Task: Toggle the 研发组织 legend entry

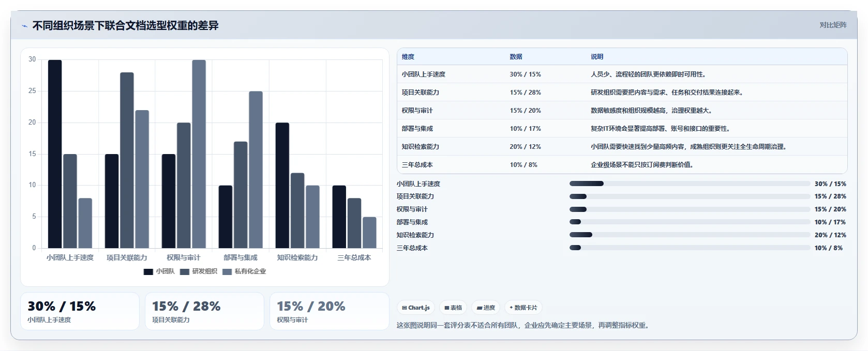Action: point(199,271)
